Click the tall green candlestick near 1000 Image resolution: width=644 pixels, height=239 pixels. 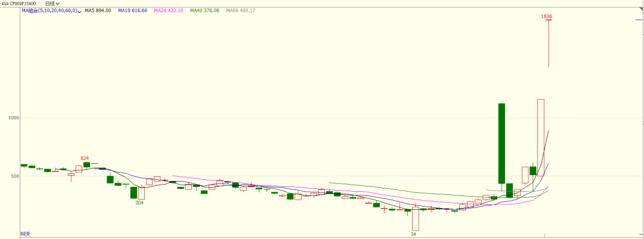click(x=501, y=143)
